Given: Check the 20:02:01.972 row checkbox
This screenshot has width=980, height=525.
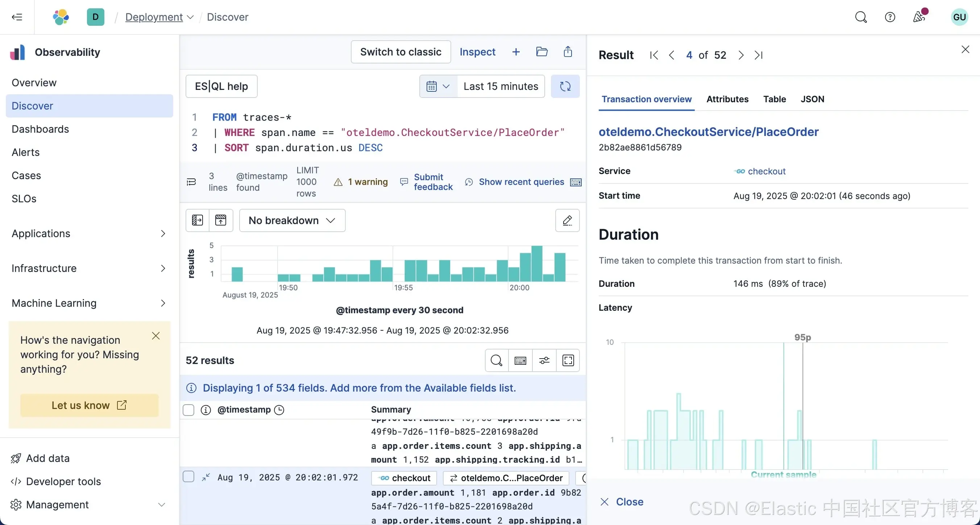Looking at the screenshot, I should coord(188,477).
